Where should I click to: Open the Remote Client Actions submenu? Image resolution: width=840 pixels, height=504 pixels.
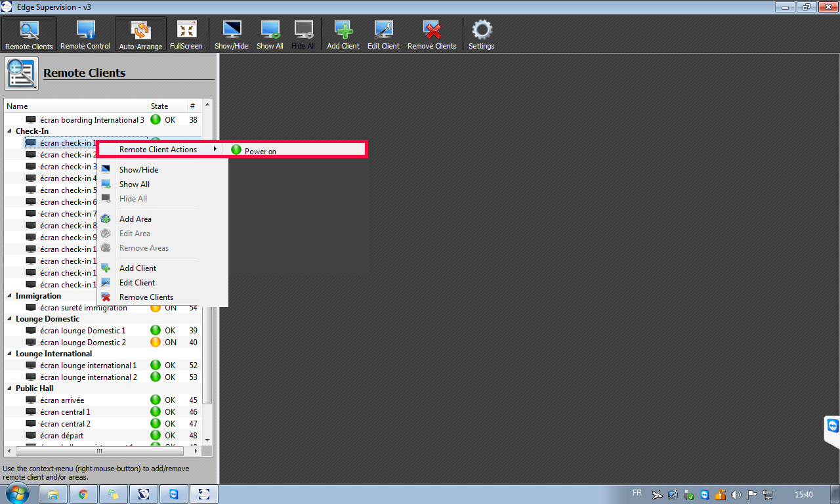click(158, 150)
